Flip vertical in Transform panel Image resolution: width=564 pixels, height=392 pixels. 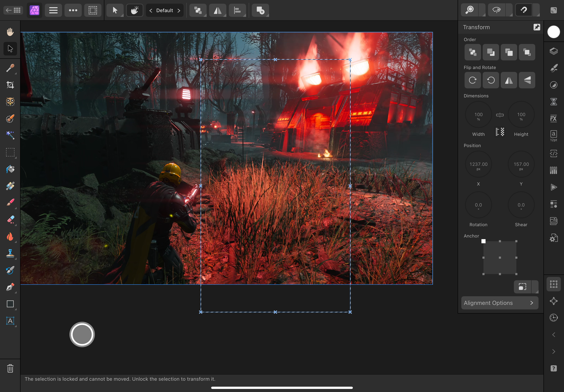[x=527, y=80]
